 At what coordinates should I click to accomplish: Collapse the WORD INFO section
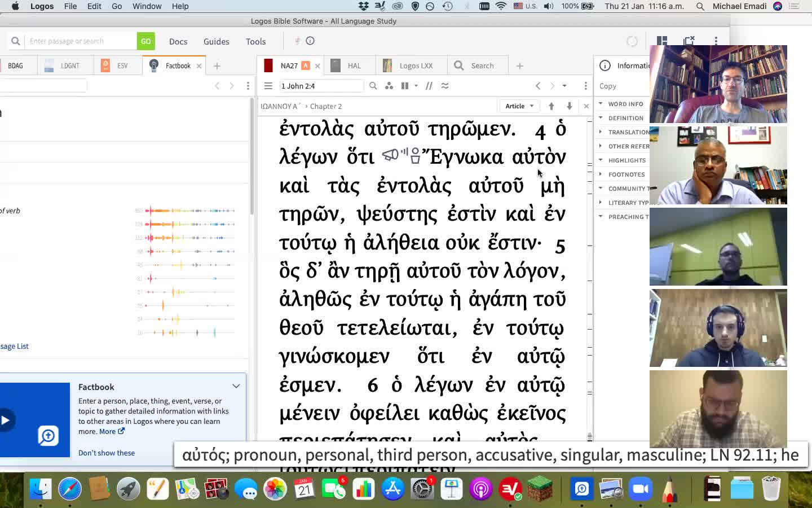[x=601, y=103]
